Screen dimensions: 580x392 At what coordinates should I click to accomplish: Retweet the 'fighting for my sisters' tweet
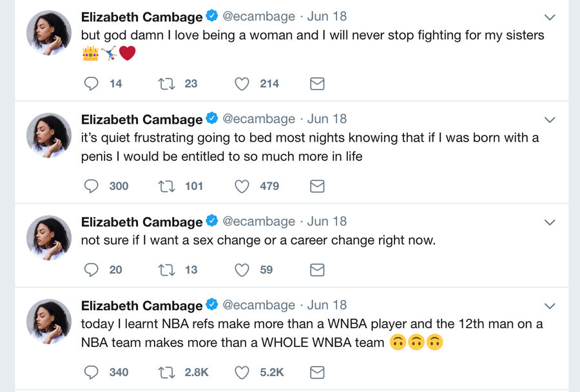(x=166, y=84)
